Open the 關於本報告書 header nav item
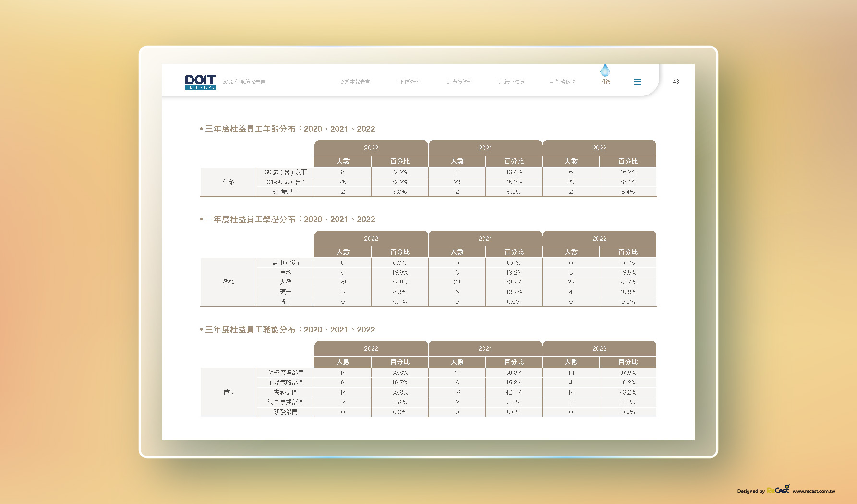 pos(355,82)
